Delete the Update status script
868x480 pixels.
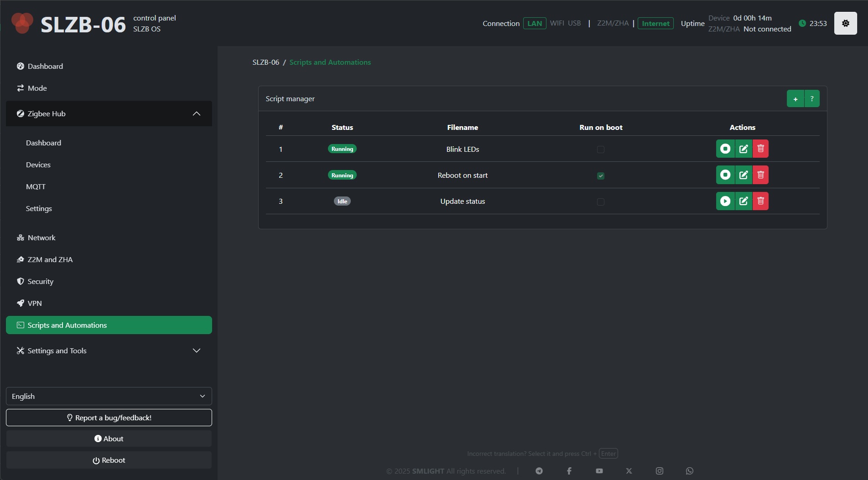pyautogui.click(x=760, y=201)
